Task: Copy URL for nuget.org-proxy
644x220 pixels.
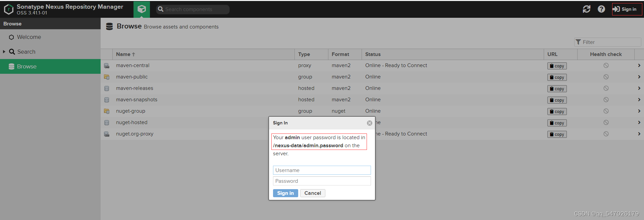Action: [x=557, y=134]
